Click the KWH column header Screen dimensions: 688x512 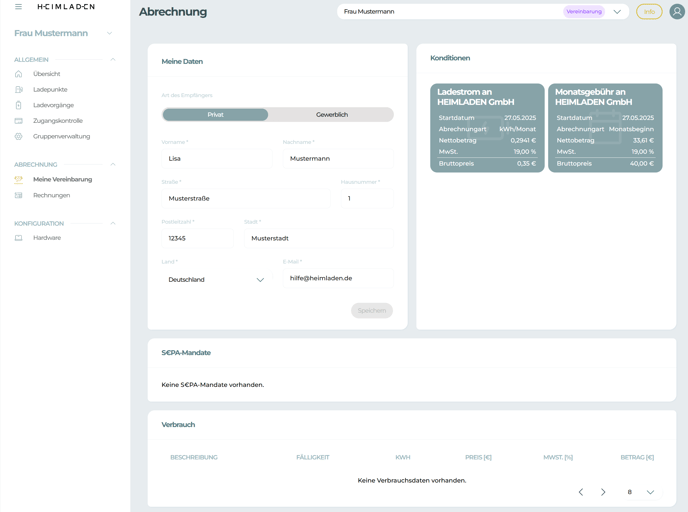coord(403,457)
